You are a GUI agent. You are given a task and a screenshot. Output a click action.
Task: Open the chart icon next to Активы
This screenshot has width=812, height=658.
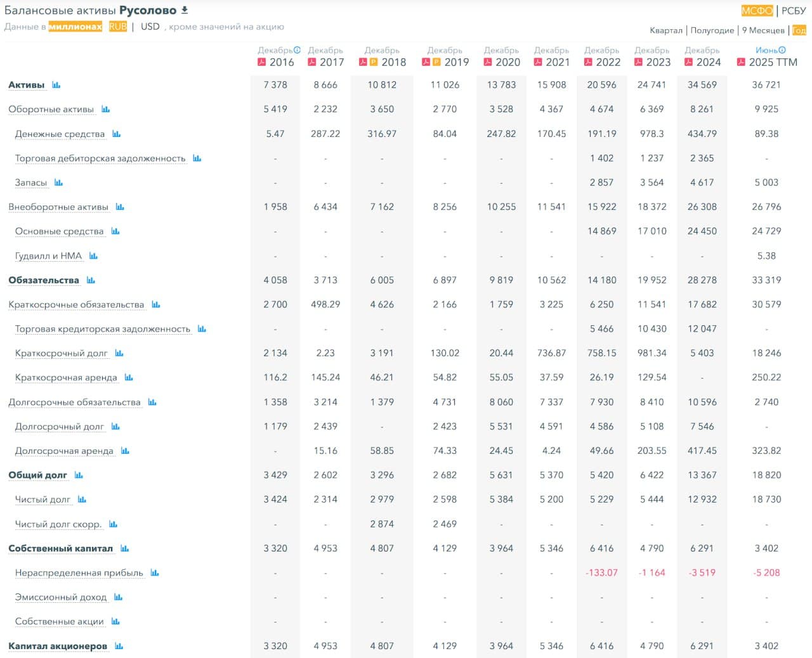56,85
